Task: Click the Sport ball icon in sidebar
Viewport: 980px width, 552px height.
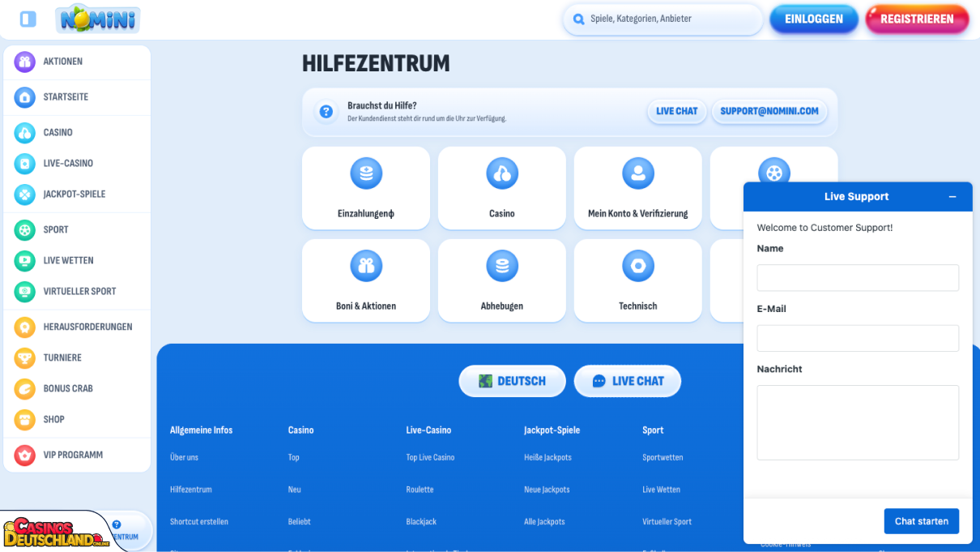Action: [25, 230]
